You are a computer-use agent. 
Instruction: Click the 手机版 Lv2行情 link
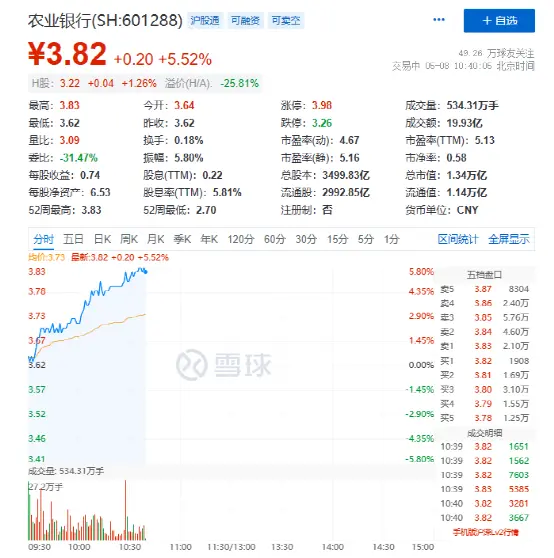coord(485,532)
